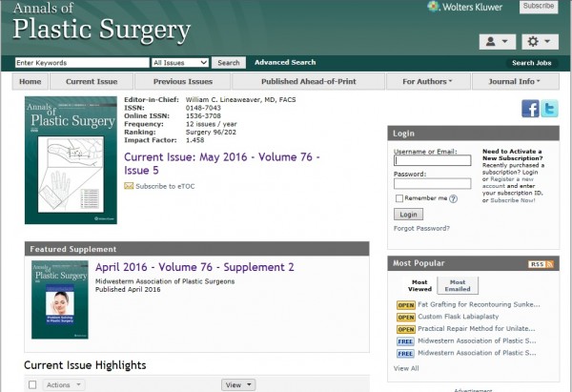Go to the Home tab
The image size is (572, 392).
pyautogui.click(x=30, y=81)
